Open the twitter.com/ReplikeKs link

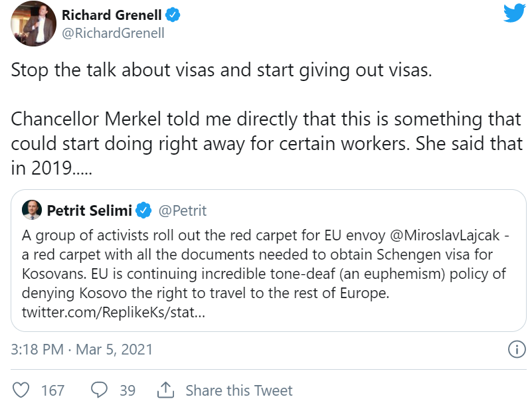(114, 312)
